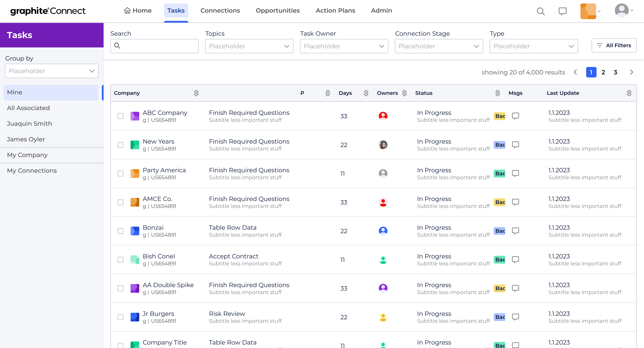Click the All Filters button
Screen dimensions: 644x348
pyautogui.click(x=614, y=45)
